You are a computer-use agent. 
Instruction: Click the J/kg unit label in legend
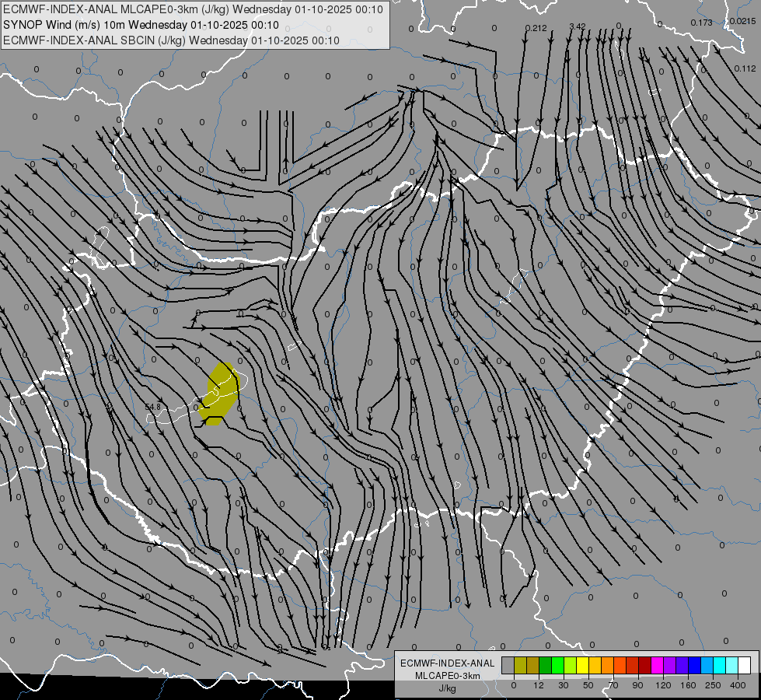click(x=447, y=688)
